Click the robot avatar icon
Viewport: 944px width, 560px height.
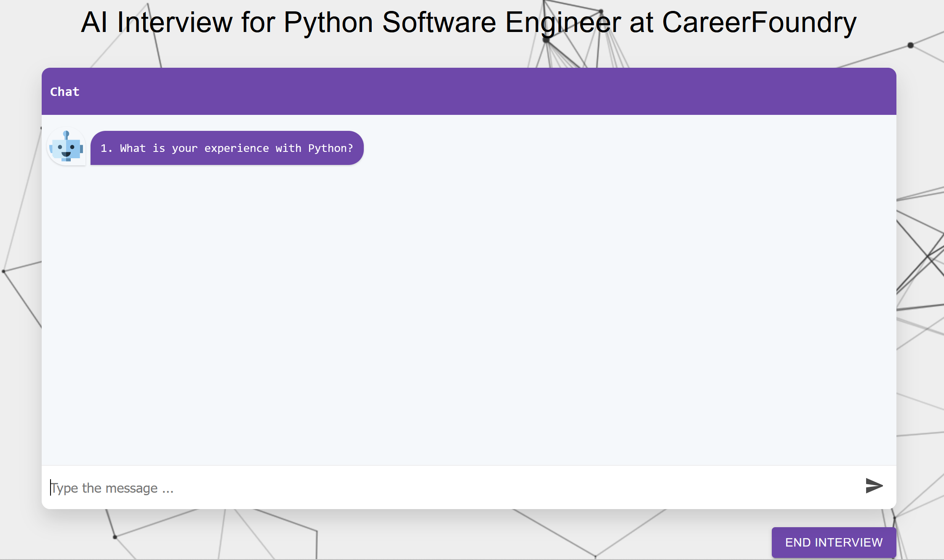click(x=66, y=147)
